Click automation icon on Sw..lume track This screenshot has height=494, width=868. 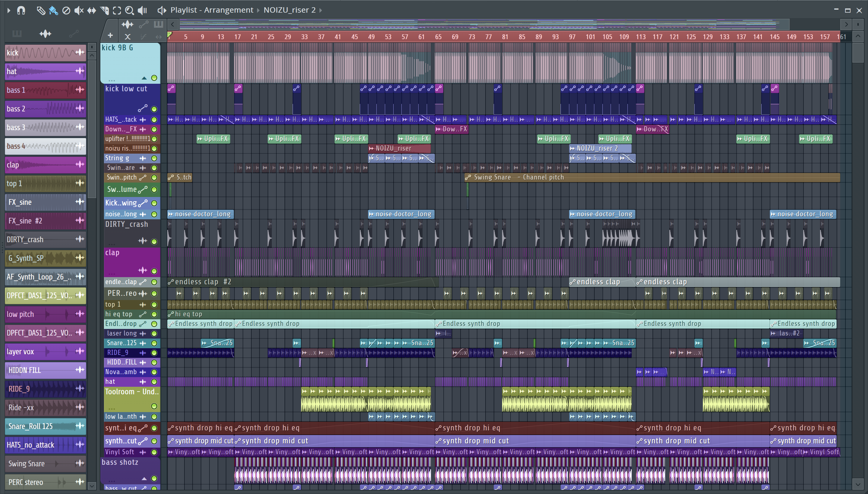tap(143, 189)
